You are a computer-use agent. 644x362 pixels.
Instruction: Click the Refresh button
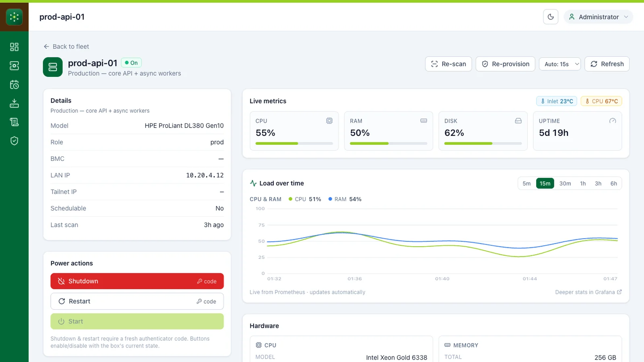[607, 64]
